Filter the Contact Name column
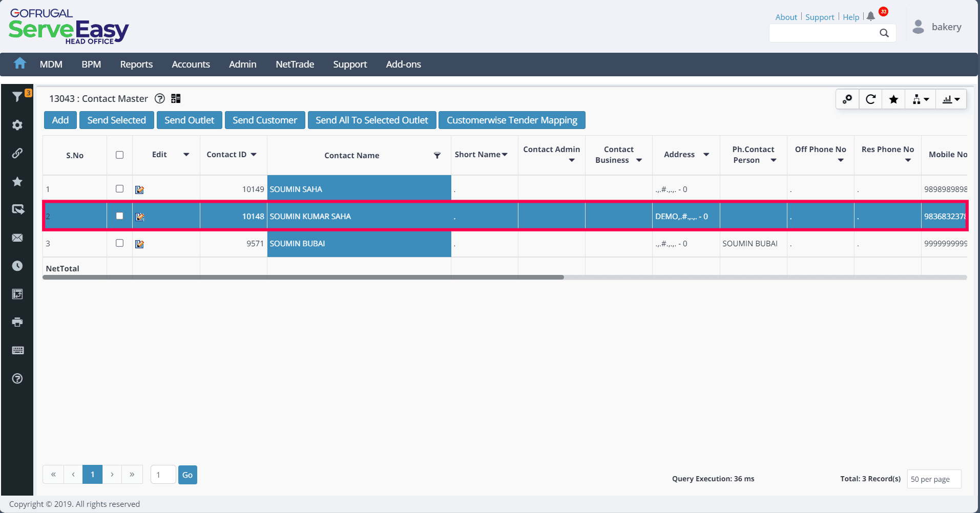Viewport: 980px width, 513px height. pyautogui.click(x=437, y=155)
